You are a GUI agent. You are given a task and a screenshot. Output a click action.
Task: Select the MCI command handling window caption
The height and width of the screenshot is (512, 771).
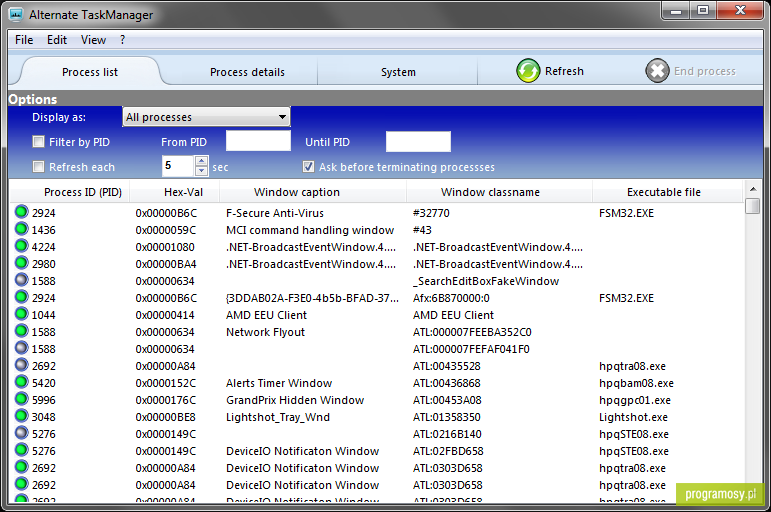[310, 230]
